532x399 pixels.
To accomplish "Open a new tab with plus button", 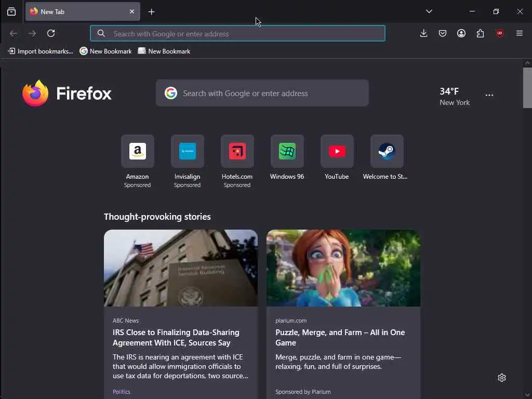I will click(152, 12).
